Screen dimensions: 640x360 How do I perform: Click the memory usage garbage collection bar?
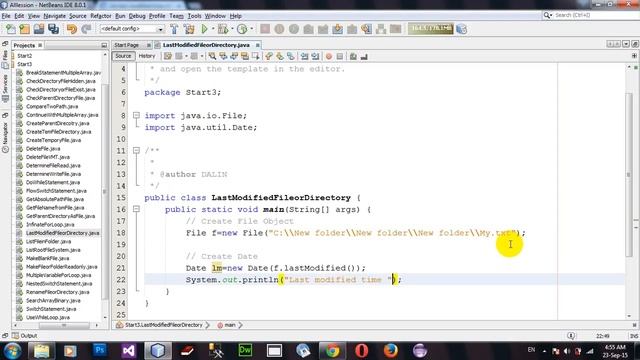[430, 29]
